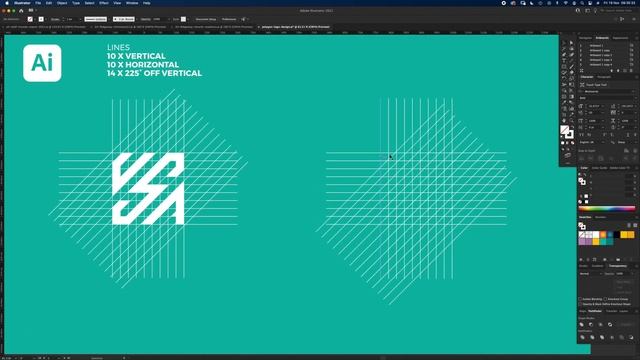Image resolution: width=640 pixels, height=360 pixels.
Task: Select the Line Segment tool
Action: 571,60
